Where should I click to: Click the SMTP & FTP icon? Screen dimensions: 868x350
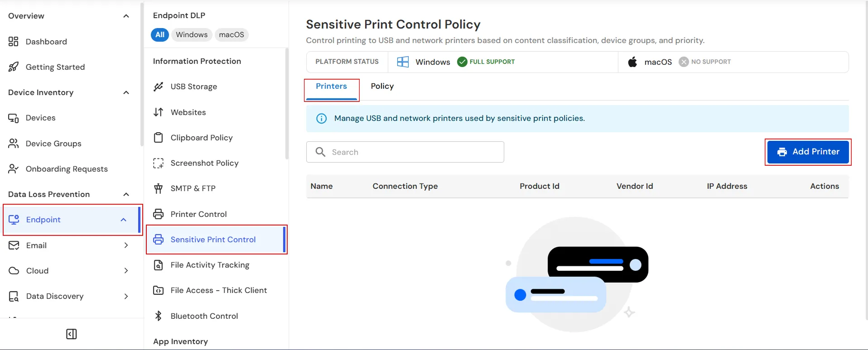point(158,188)
